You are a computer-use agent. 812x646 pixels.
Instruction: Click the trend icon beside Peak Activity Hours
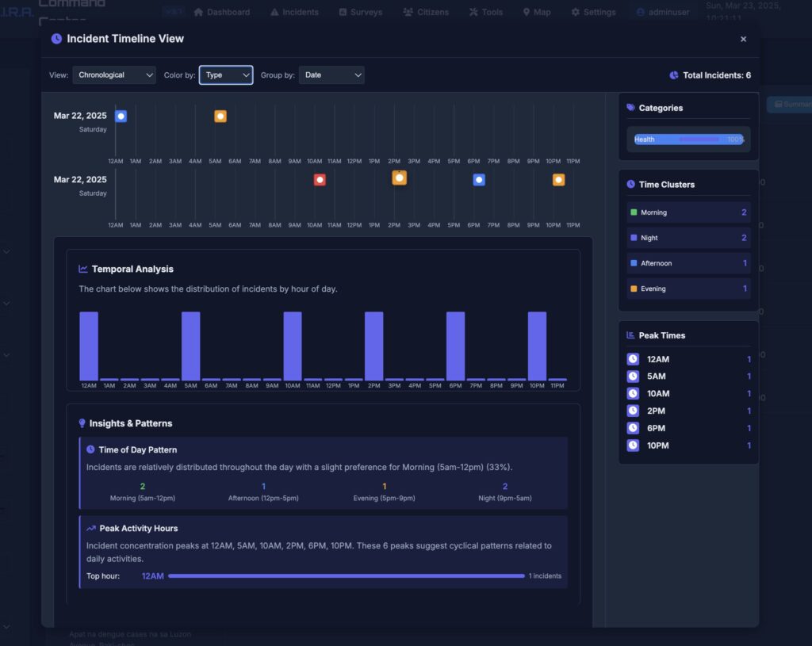91,528
